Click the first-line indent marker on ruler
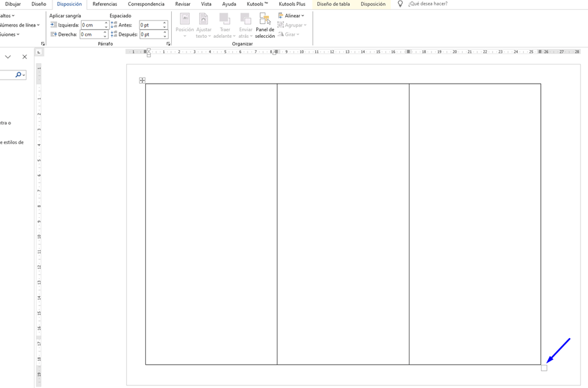 (149, 50)
